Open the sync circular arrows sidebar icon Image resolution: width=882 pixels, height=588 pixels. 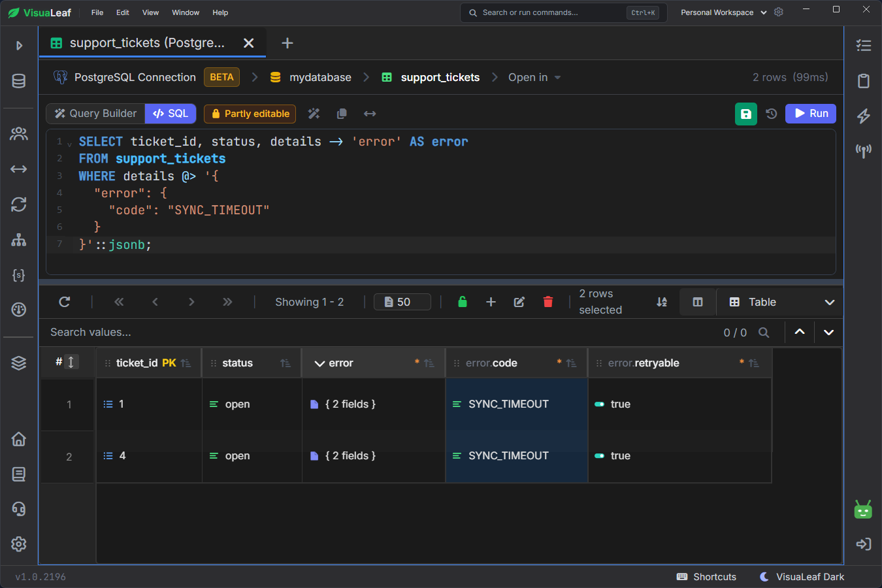[19, 204]
